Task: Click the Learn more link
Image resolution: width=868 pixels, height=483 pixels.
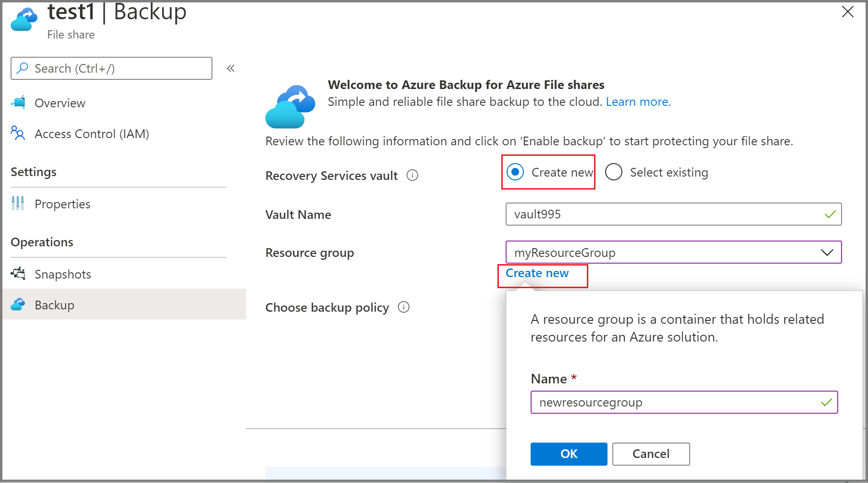Action: [x=638, y=102]
